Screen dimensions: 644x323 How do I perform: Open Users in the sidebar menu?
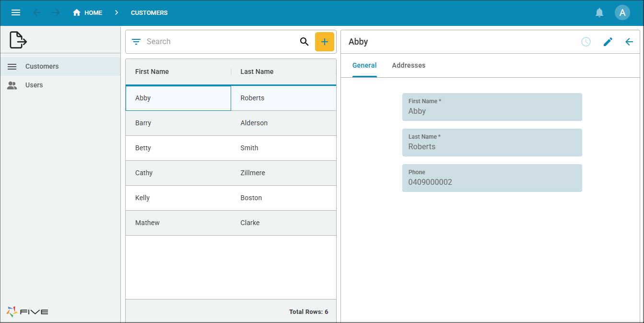[34, 85]
